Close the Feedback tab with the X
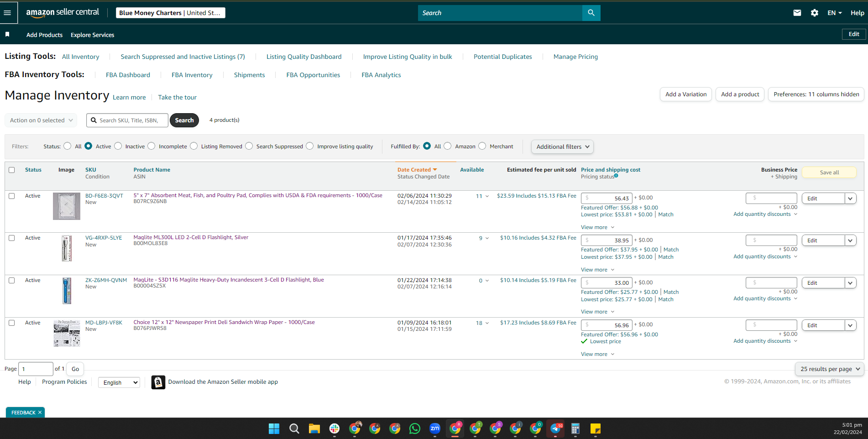This screenshot has height=439, width=868. [x=40, y=413]
